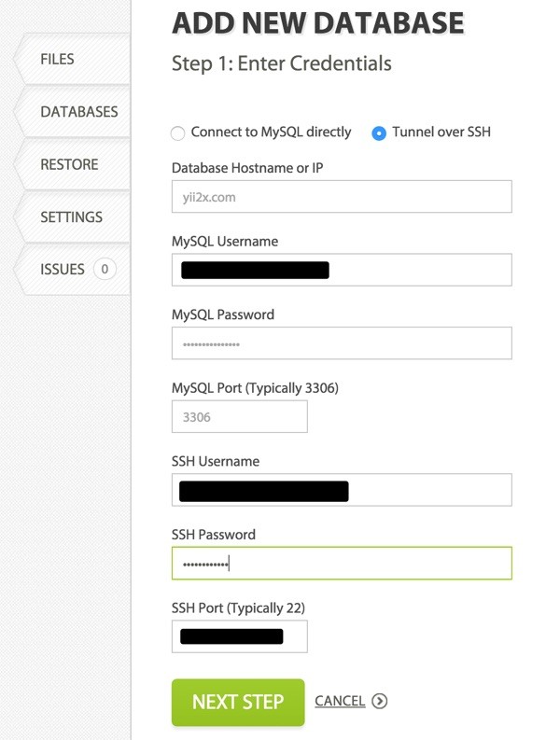The image size is (560, 740).
Task: Click the MySQL Password label
Action: point(223,314)
